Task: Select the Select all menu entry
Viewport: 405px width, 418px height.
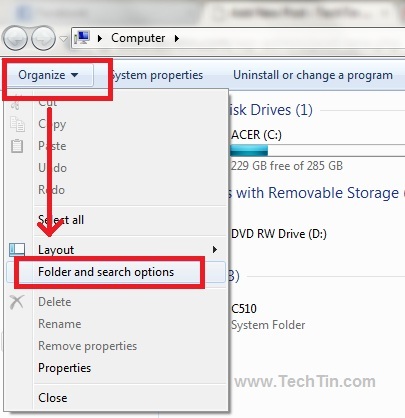Action: 61,220
